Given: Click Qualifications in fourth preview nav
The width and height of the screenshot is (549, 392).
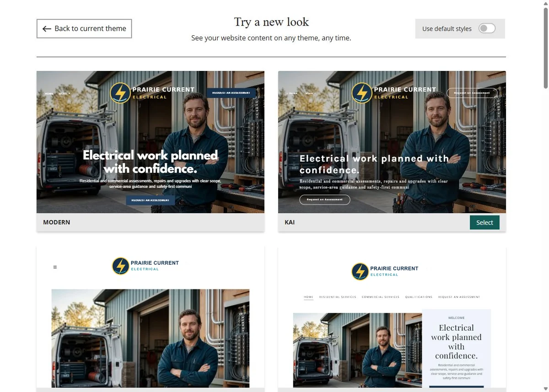Looking at the screenshot, I should (x=419, y=297).
